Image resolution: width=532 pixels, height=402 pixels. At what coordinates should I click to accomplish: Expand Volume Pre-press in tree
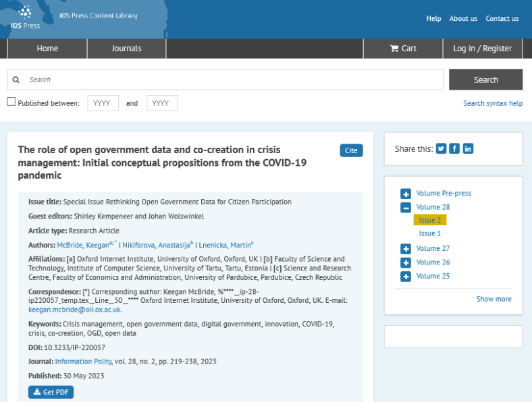pyautogui.click(x=406, y=194)
